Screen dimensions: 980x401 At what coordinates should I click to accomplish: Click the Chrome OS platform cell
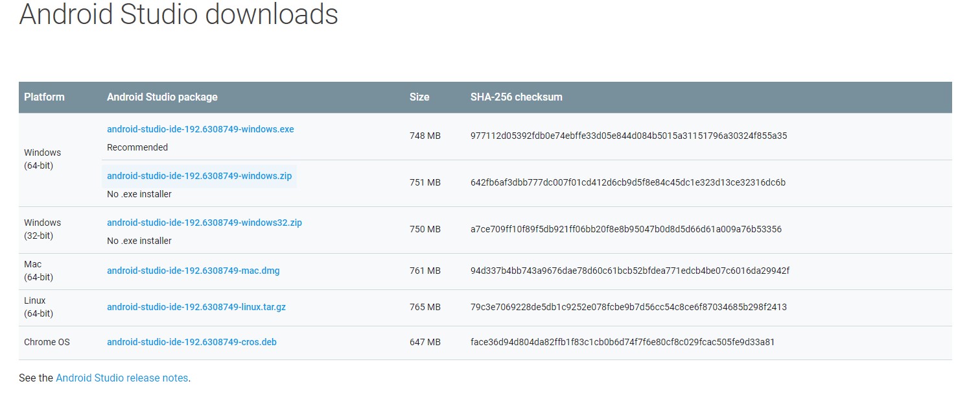pyautogui.click(x=47, y=342)
